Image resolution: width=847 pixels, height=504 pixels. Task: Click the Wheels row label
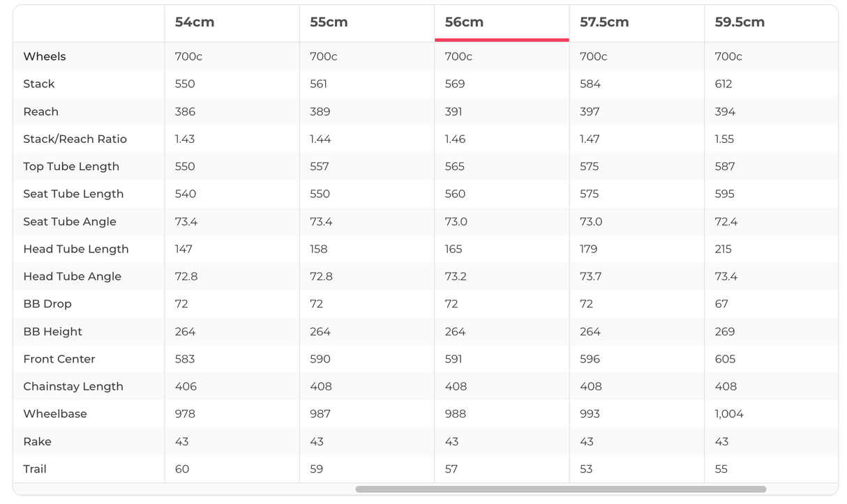coord(45,56)
